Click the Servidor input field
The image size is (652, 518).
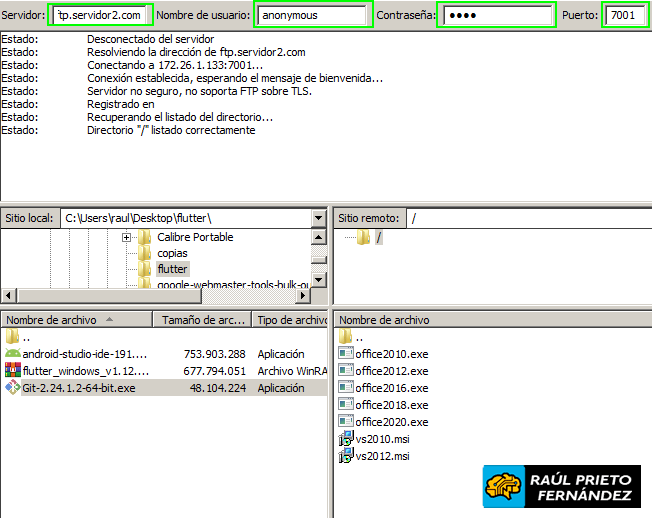(100, 16)
